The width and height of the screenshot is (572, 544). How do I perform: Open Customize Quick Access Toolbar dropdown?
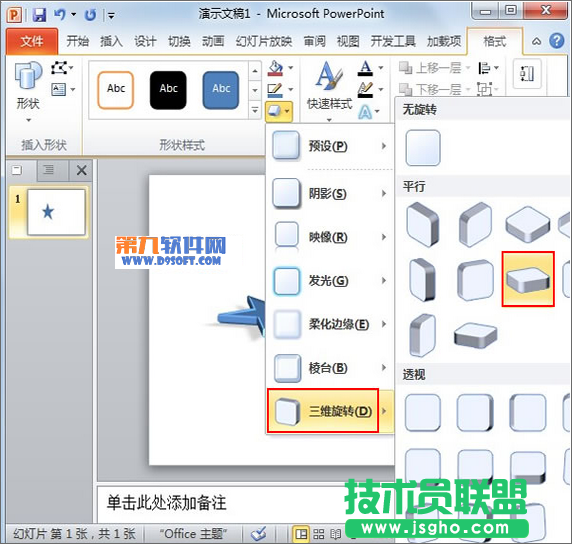(x=111, y=15)
